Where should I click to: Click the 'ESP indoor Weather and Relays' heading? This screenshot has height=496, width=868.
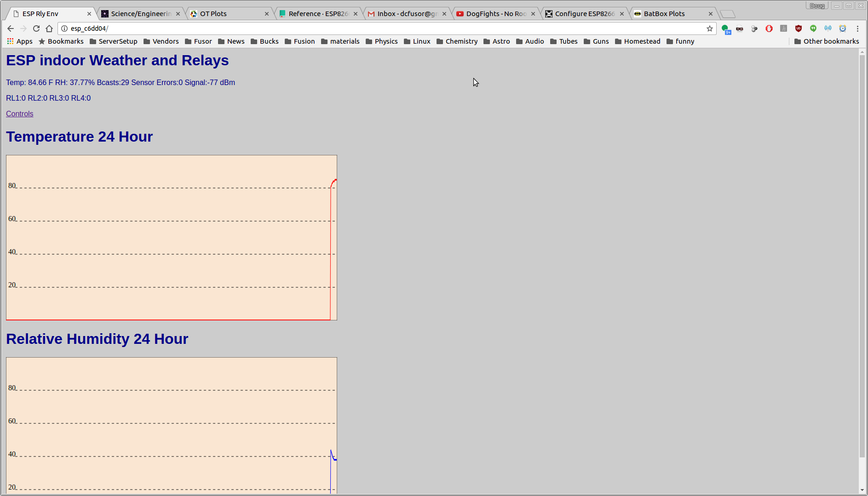pyautogui.click(x=117, y=60)
